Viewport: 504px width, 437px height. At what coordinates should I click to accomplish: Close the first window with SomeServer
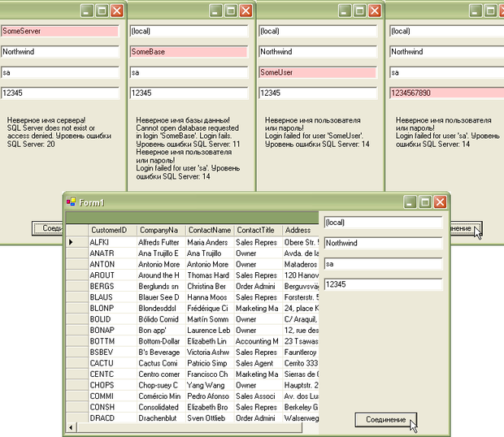117,11
